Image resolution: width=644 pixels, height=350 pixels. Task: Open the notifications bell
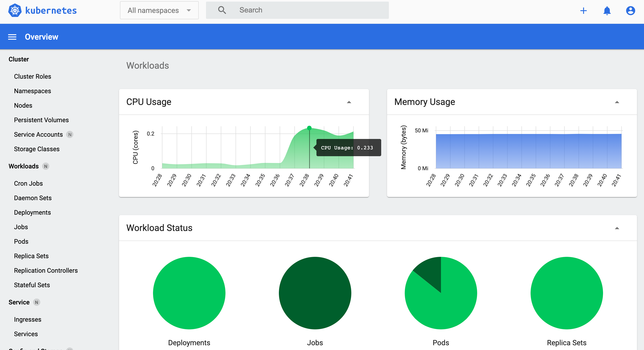pyautogui.click(x=607, y=10)
